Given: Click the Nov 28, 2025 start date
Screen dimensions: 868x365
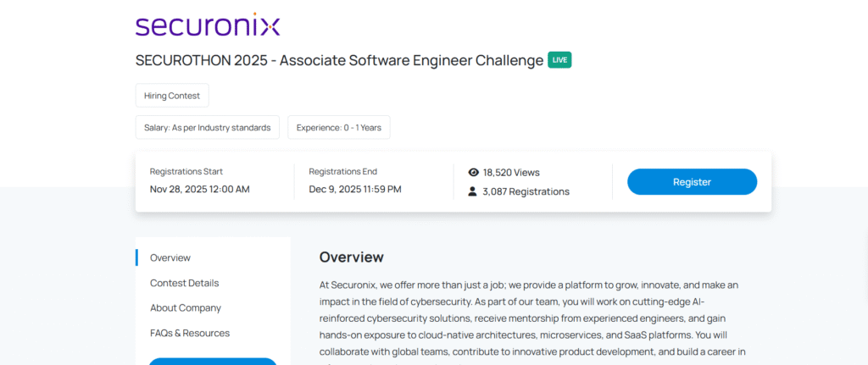Looking at the screenshot, I should (199, 189).
